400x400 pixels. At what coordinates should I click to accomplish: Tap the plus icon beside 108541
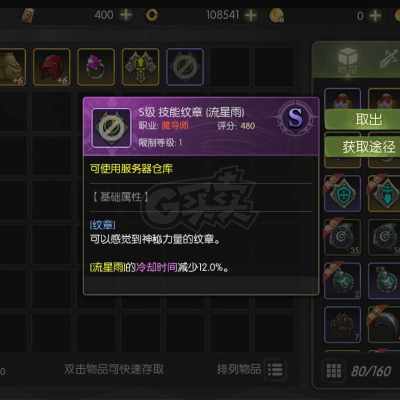tap(251, 15)
